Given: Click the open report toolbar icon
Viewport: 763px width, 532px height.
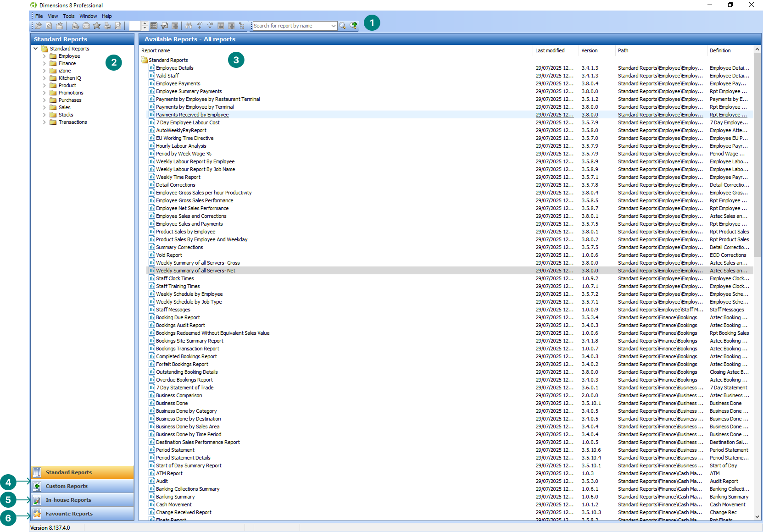Looking at the screenshot, I should pos(39,26).
